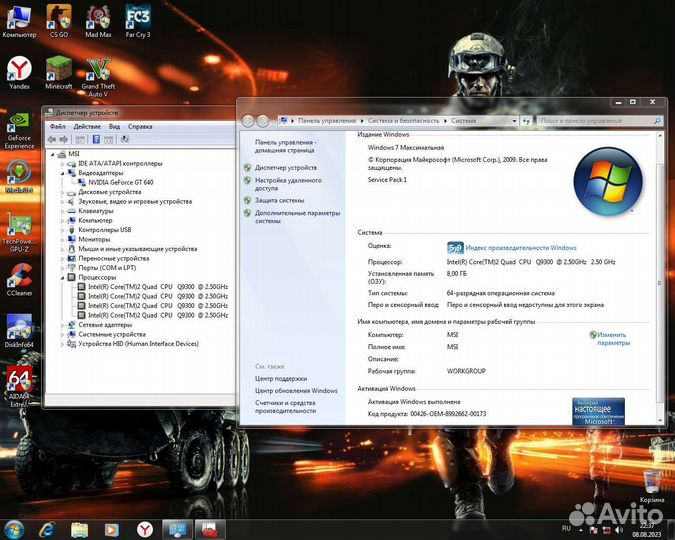Click the RU language indicator in tray
Image resolution: width=675 pixels, height=540 pixels.
tap(566, 528)
